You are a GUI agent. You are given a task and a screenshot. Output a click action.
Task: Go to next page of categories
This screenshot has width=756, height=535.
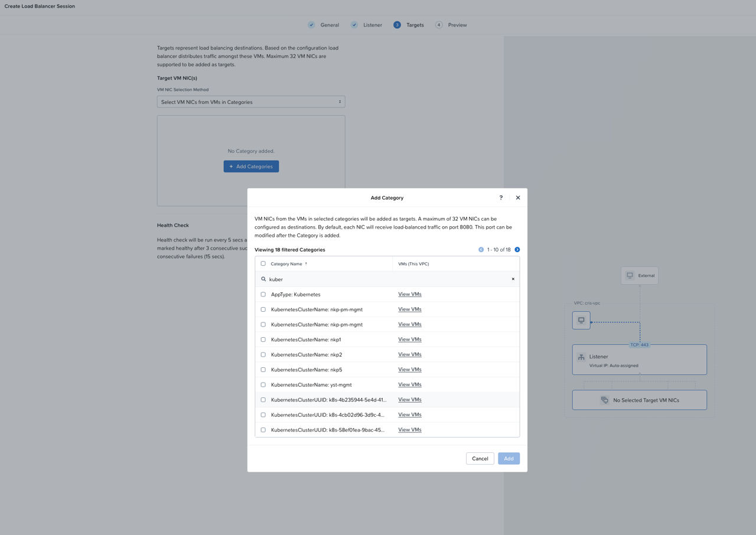tap(517, 250)
